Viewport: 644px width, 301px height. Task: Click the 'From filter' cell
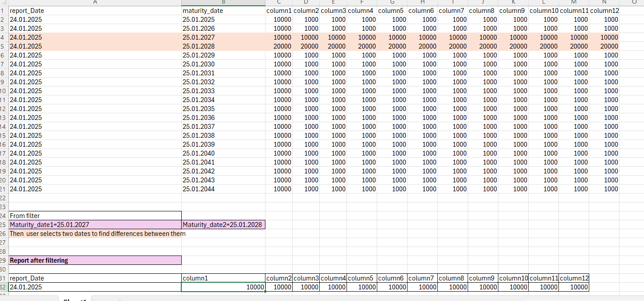25,216
